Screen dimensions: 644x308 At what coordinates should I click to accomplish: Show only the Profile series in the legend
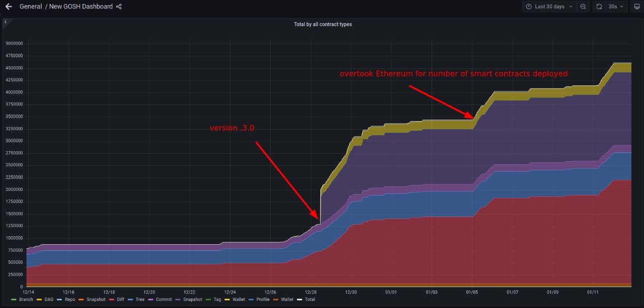[x=263, y=299]
